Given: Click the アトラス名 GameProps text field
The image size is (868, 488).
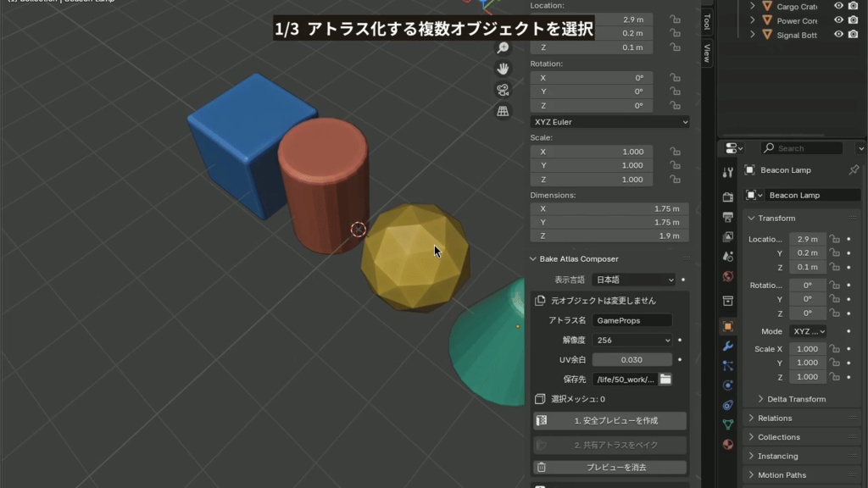Looking at the screenshot, I should (x=632, y=320).
